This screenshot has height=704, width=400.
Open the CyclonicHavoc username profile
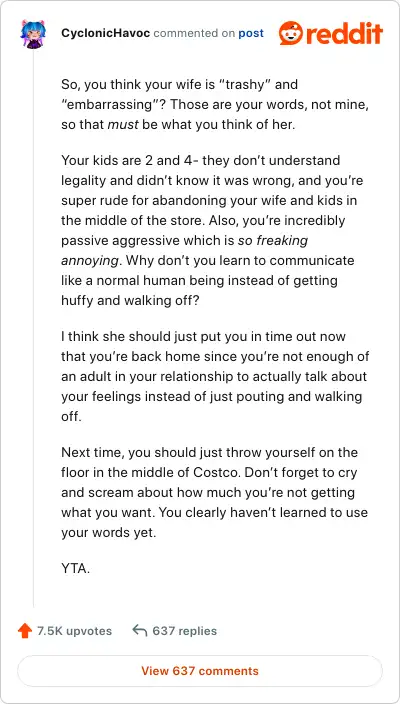pos(105,33)
